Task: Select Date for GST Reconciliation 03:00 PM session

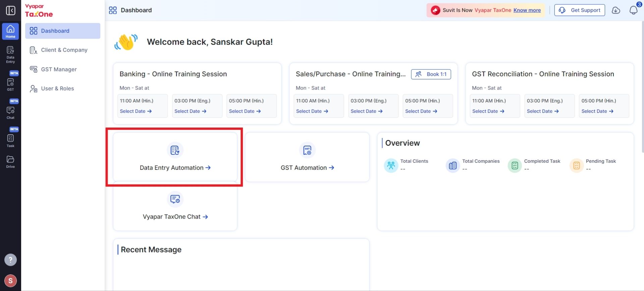Action: click(543, 111)
